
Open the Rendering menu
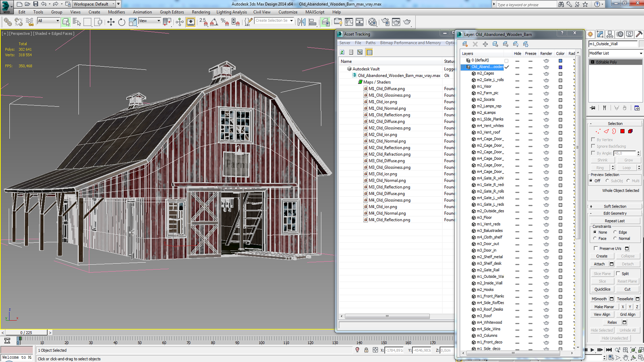click(x=201, y=12)
